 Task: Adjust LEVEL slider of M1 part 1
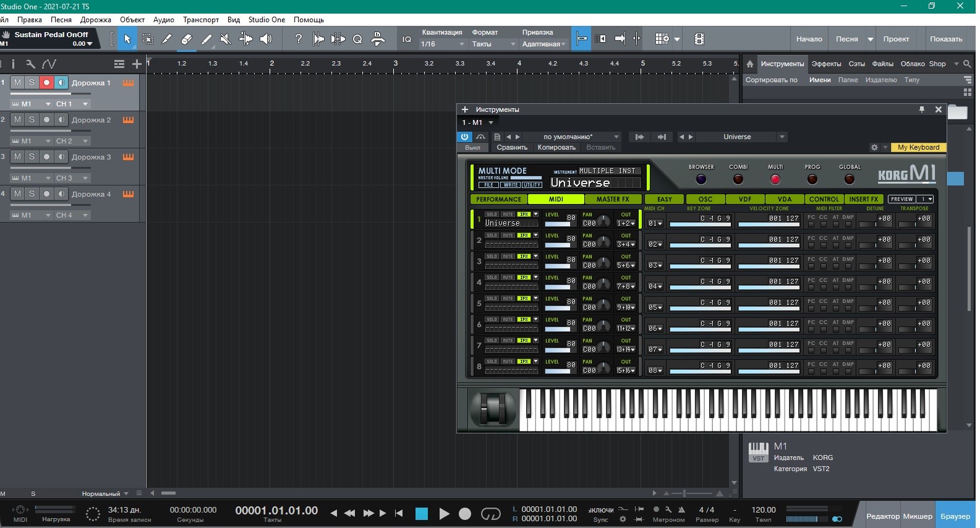[x=558, y=224]
